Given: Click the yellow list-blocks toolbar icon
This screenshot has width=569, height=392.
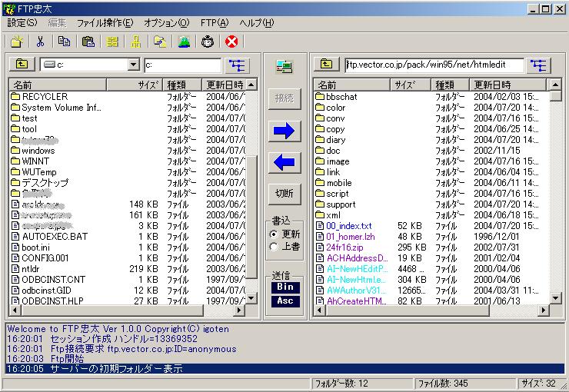Looking at the screenshot, I should 112,42.
